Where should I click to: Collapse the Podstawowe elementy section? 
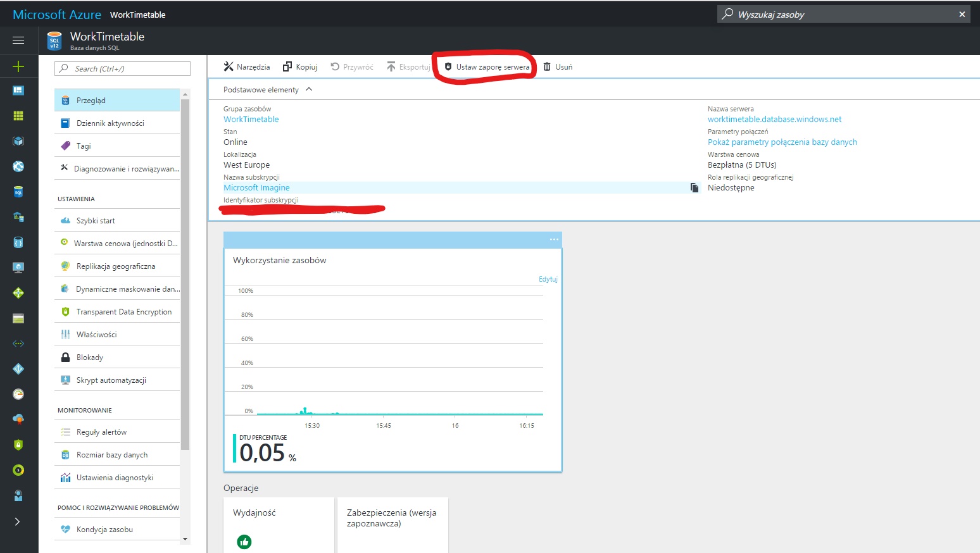click(x=309, y=90)
